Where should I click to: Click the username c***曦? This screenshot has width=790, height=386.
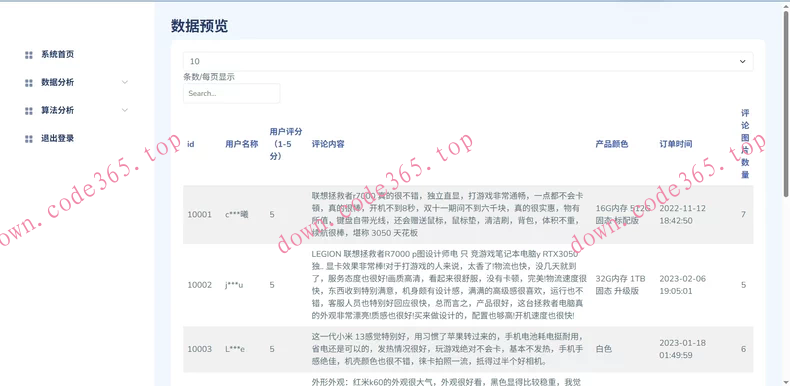(237, 215)
